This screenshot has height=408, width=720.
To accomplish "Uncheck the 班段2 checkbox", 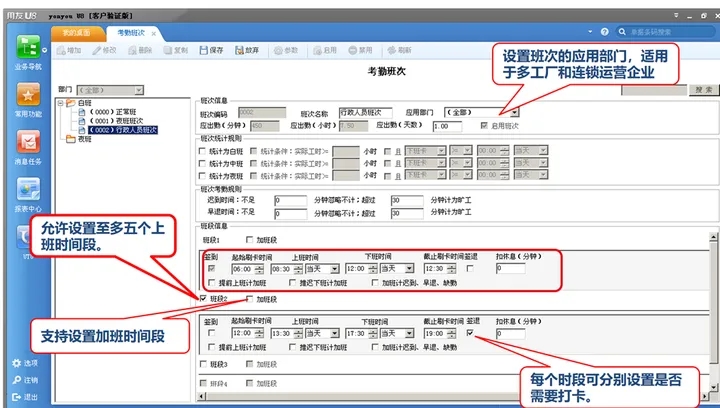I will point(202,298).
